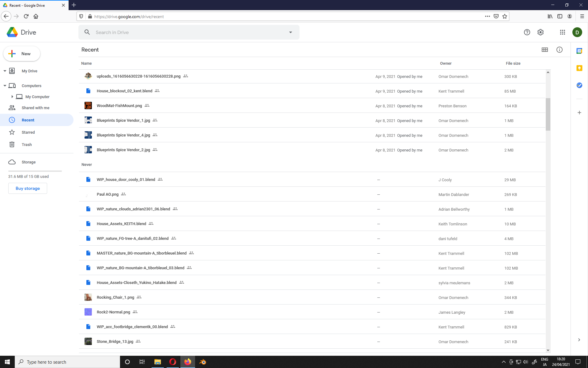
Task: Open Google Keep side panel icon
Action: click(579, 68)
